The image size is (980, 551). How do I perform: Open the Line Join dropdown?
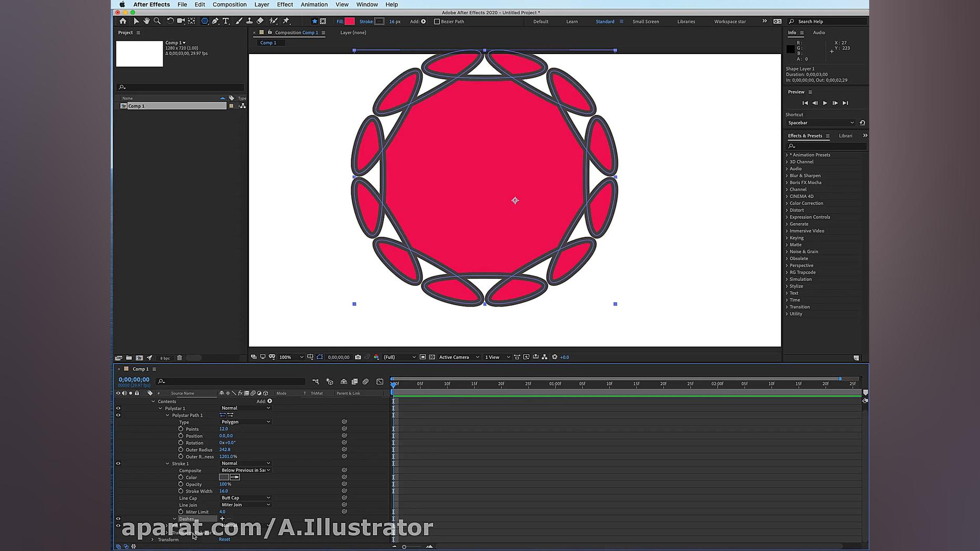click(245, 504)
